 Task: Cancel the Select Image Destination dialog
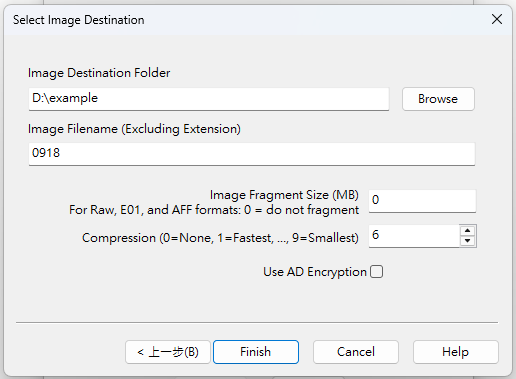[356, 352]
